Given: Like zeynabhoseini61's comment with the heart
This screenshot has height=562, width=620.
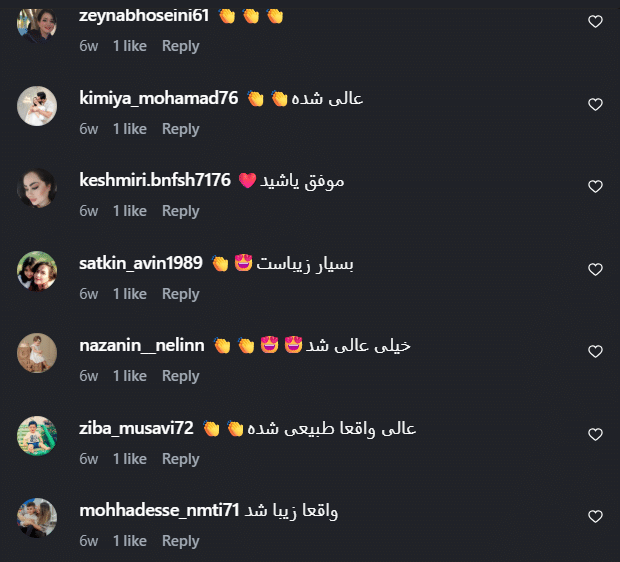Looking at the screenshot, I should 595,21.
